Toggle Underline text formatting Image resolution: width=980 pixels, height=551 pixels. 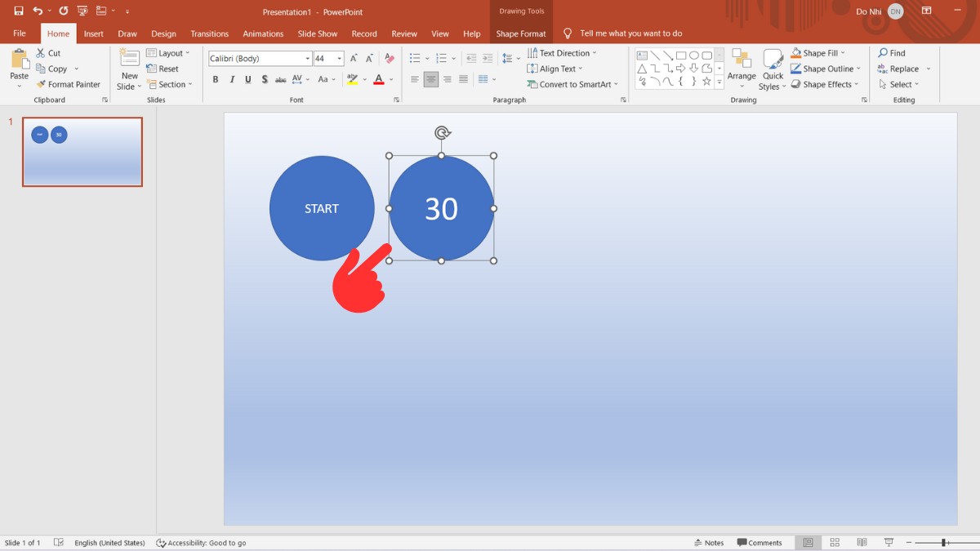(248, 80)
